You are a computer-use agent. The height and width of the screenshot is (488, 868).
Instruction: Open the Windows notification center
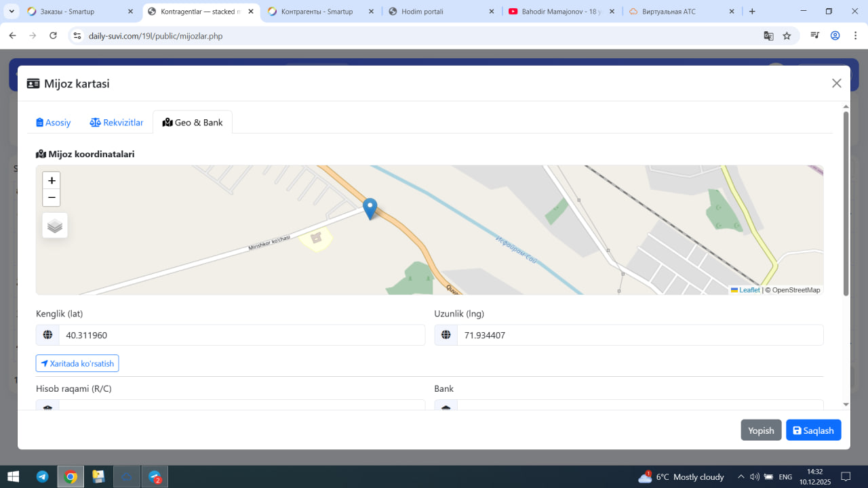[846, 476]
